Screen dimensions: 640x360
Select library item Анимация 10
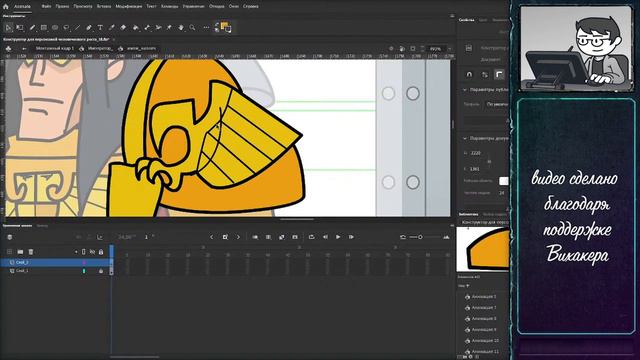pos(485,340)
